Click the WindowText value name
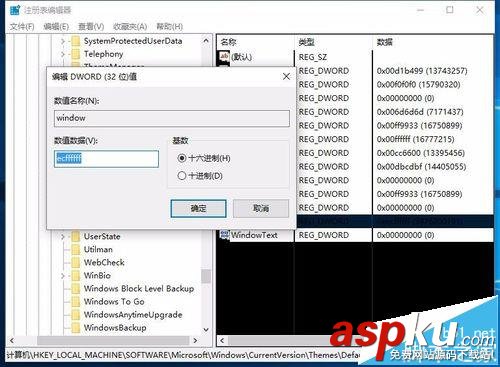The height and width of the screenshot is (367, 500). (x=254, y=235)
